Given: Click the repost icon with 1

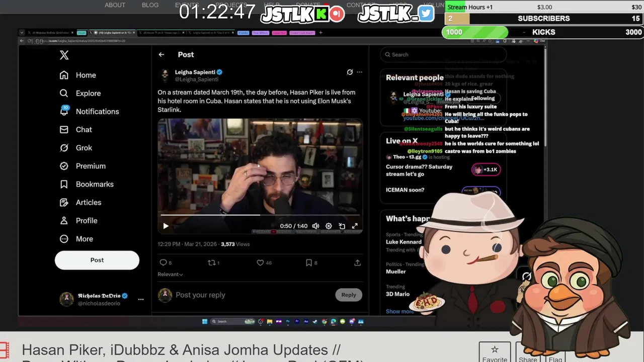Looking at the screenshot, I should pyautogui.click(x=214, y=262).
